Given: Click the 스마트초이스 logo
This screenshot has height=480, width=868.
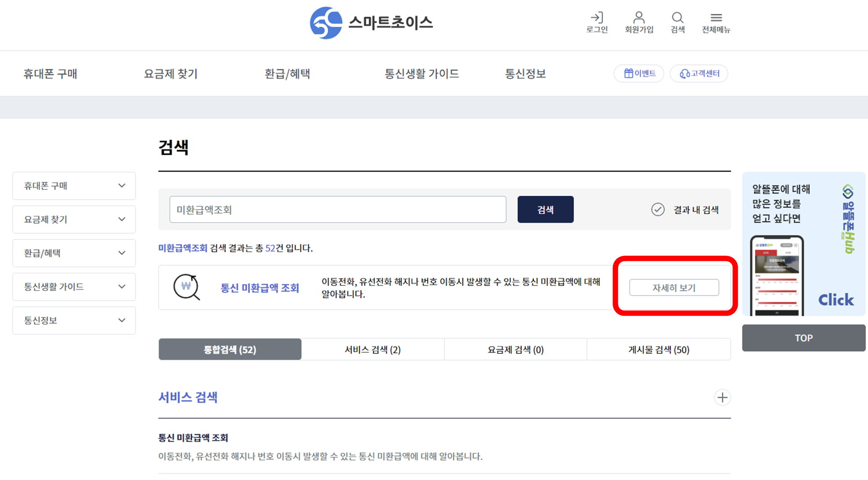Looking at the screenshot, I should pyautogui.click(x=371, y=22).
